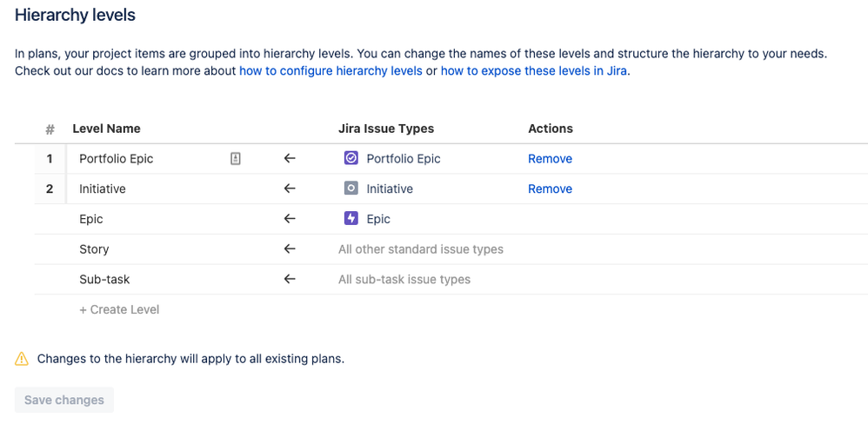Open how to expose these levels in Jira
This screenshot has height=437, width=868.
534,70
